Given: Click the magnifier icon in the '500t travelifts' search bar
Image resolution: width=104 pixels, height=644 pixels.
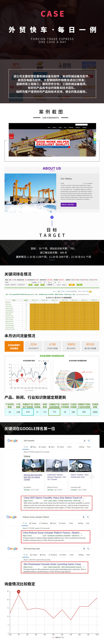Looking at the screenshot, I should (x=89, y=440).
